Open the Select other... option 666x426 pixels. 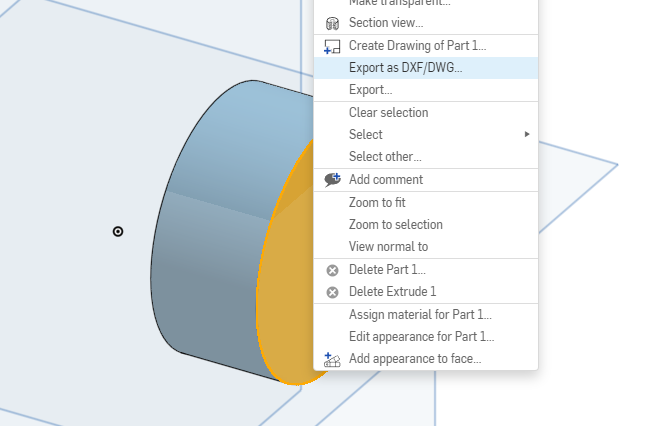(x=385, y=157)
